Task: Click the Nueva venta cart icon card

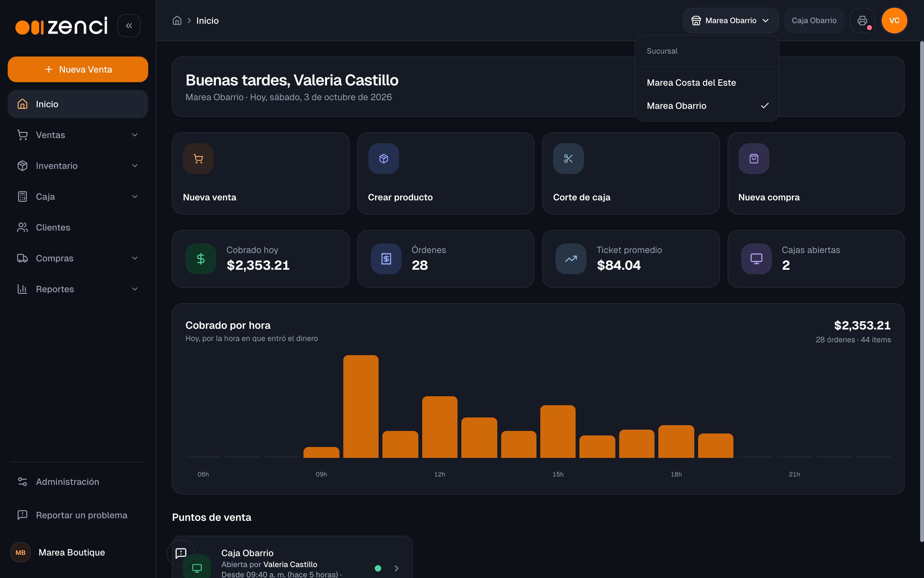Action: point(198,159)
